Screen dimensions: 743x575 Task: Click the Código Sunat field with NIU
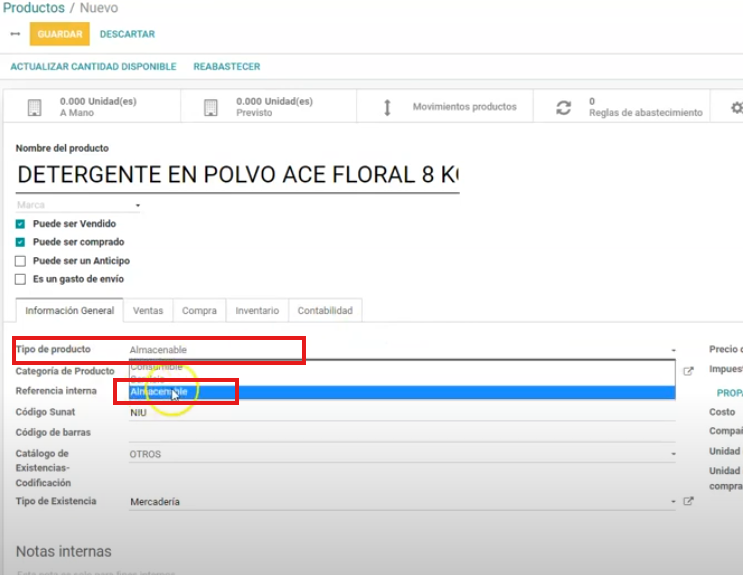pos(402,413)
